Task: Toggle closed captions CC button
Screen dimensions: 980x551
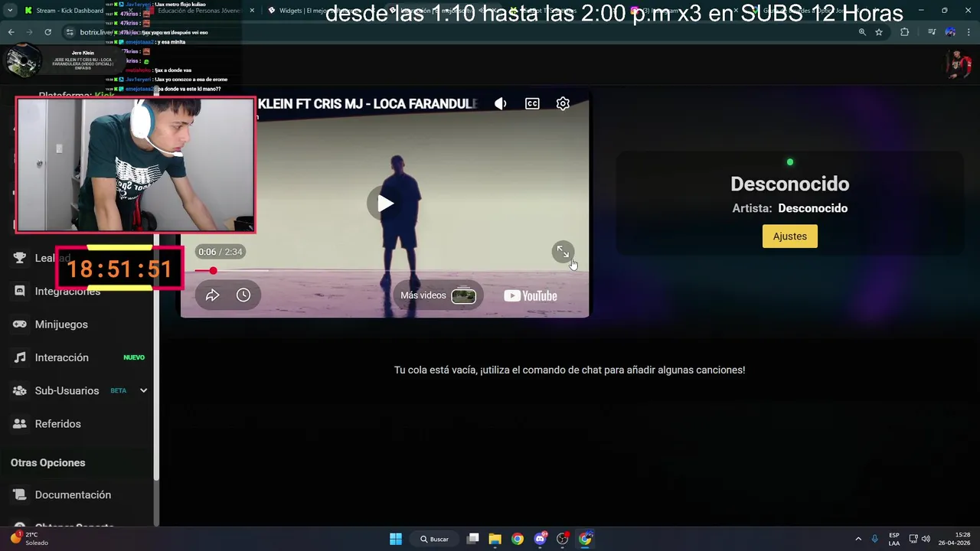Action: [x=532, y=103]
